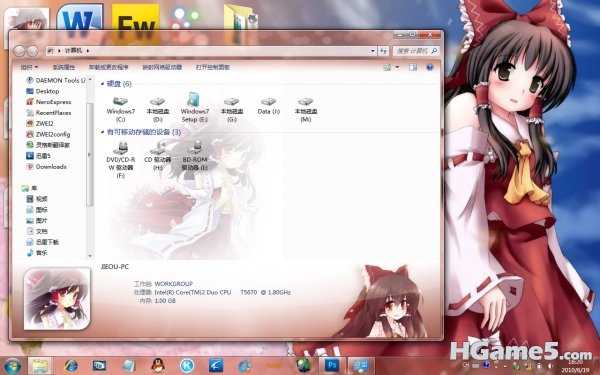Select the Data (J:) drive

point(269,106)
